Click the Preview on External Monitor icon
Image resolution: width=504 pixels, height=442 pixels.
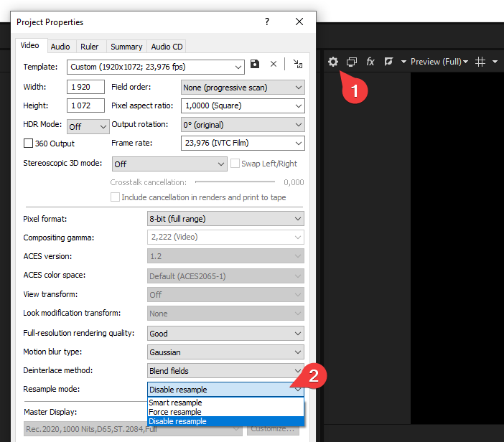(x=352, y=62)
